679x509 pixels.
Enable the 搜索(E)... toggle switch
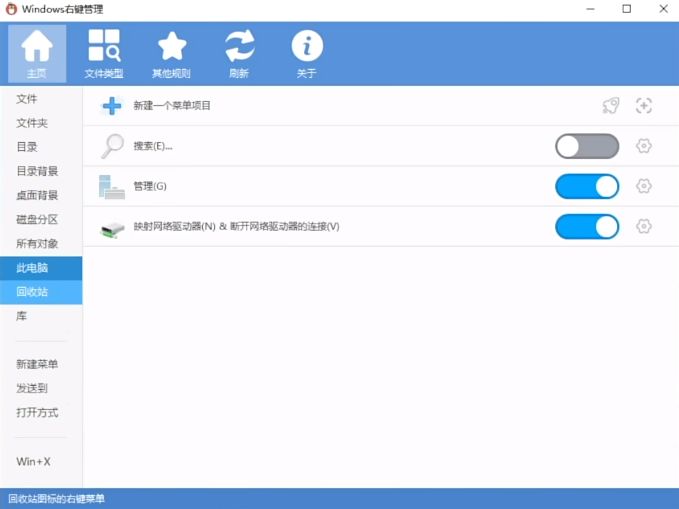click(x=587, y=146)
